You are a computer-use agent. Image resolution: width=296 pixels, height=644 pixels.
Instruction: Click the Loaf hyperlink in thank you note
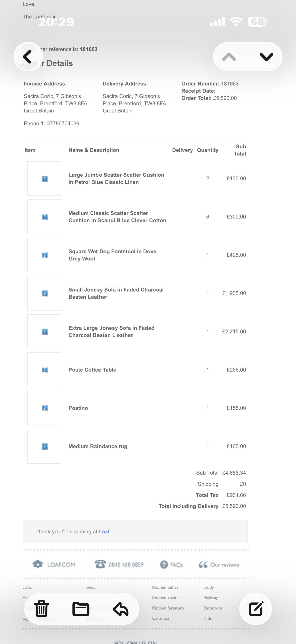104,531
